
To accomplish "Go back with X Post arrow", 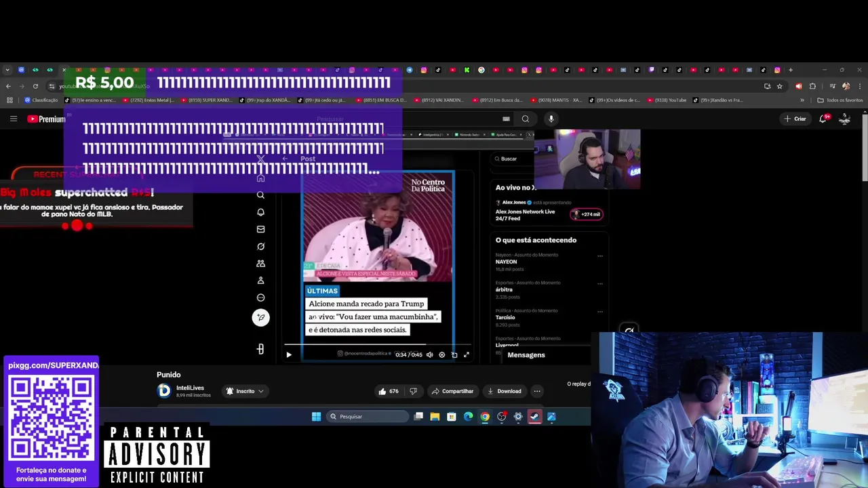I will [x=285, y=159].
